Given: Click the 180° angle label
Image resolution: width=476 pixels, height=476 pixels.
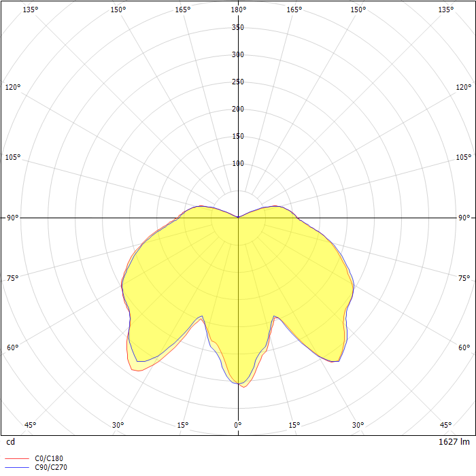Looking at the screenshot, I should click(239, 10).
